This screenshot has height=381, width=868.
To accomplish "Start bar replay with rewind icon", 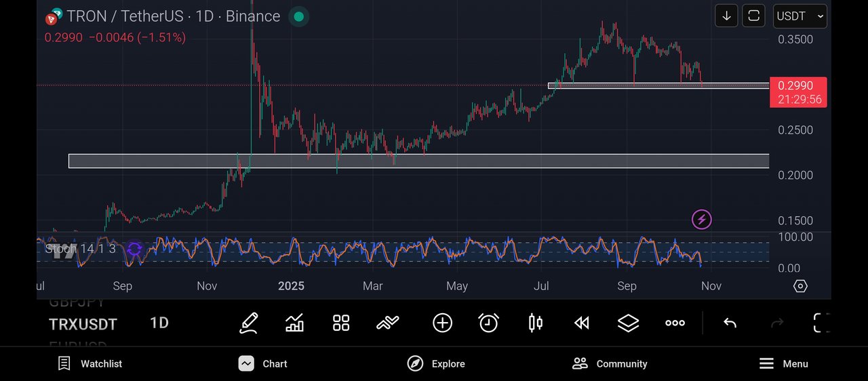I will tap(582, 323).
